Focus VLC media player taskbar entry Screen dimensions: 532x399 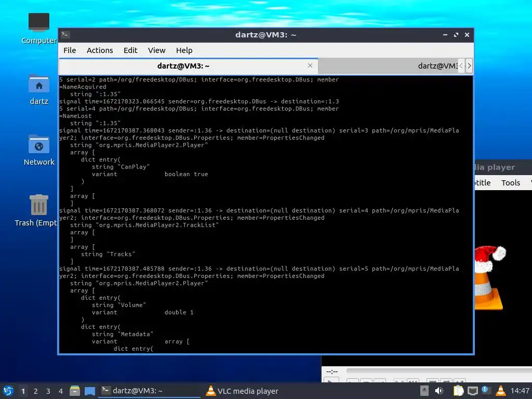coord(243,391)
